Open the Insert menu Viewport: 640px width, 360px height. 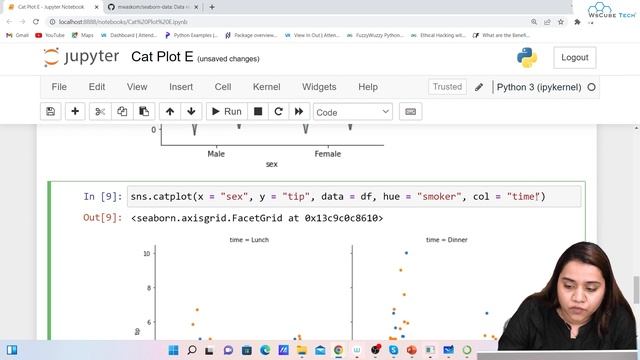[181, 87]
